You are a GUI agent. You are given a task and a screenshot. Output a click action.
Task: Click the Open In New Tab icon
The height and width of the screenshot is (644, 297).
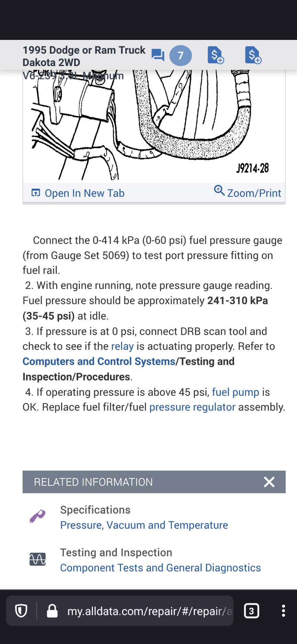[x=36, y=193]
